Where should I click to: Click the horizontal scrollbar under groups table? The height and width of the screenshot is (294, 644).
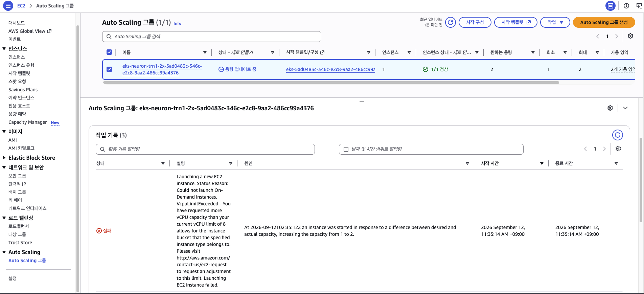(331, 82)
